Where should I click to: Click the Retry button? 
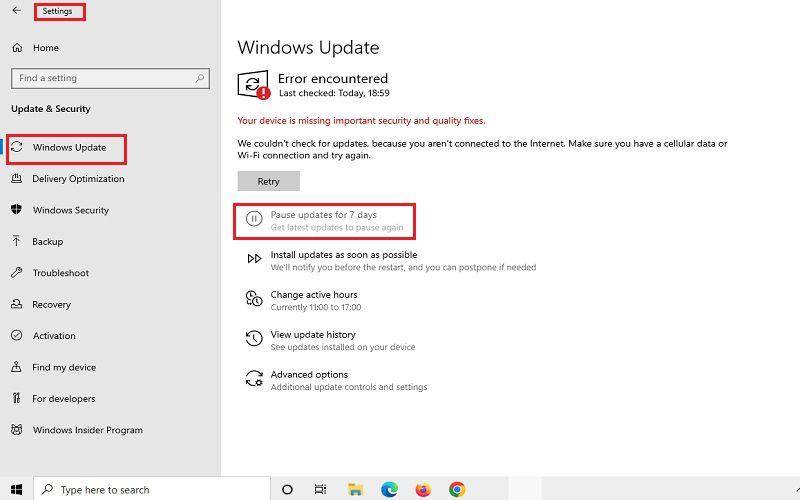pyautogui.click(x=268, y=181)
